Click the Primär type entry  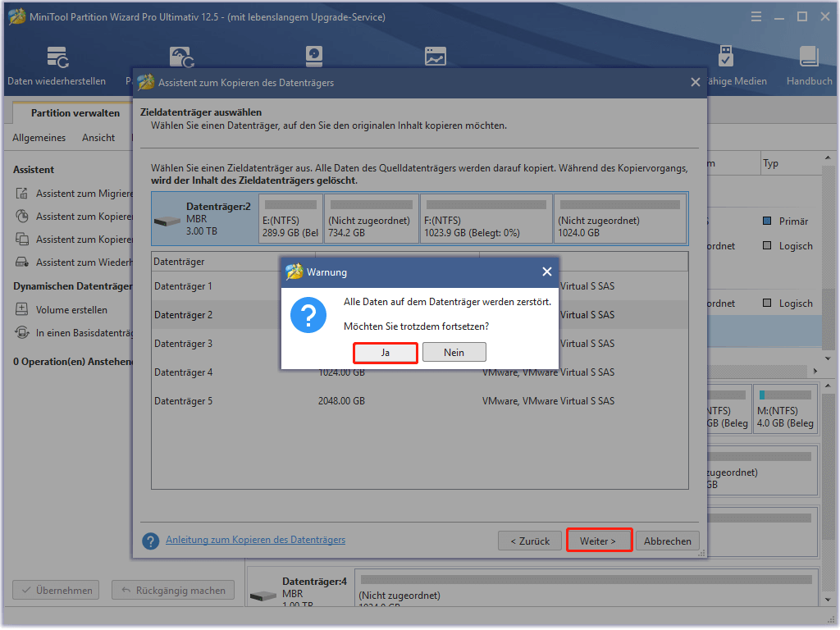click(786, 221)
